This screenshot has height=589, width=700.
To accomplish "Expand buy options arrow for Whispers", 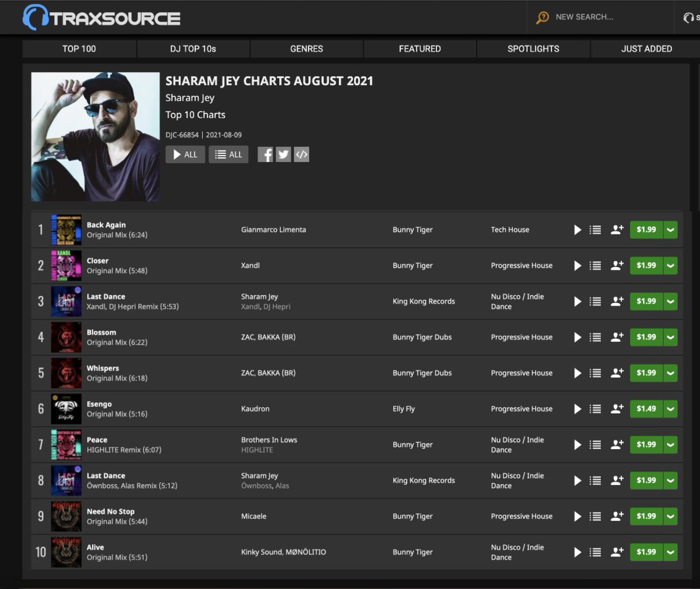I will tap(670, 373).
